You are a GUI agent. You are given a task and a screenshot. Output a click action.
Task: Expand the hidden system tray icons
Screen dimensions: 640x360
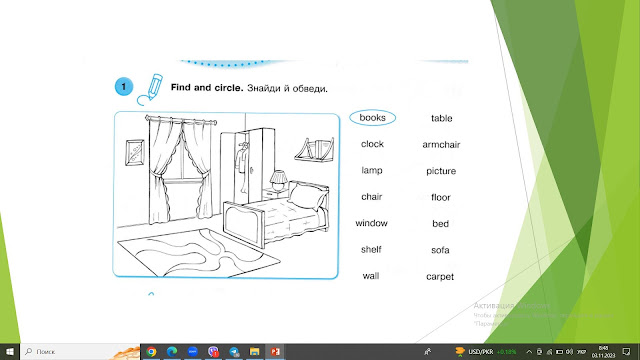(529, 351)
